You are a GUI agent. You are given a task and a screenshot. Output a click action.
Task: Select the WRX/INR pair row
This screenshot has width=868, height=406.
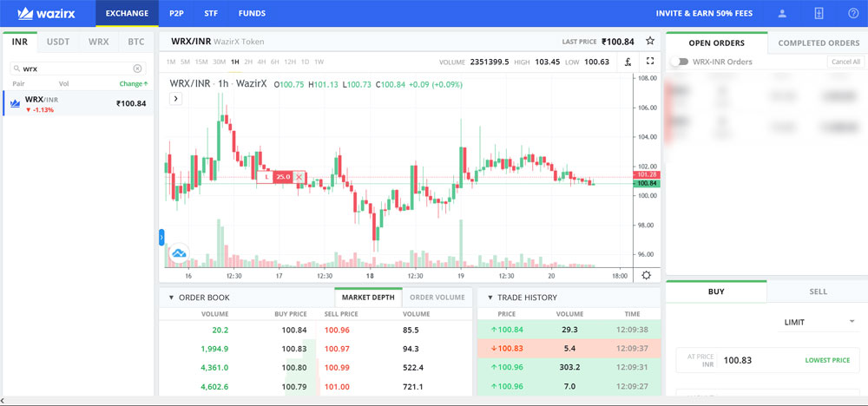coord(78,103)
